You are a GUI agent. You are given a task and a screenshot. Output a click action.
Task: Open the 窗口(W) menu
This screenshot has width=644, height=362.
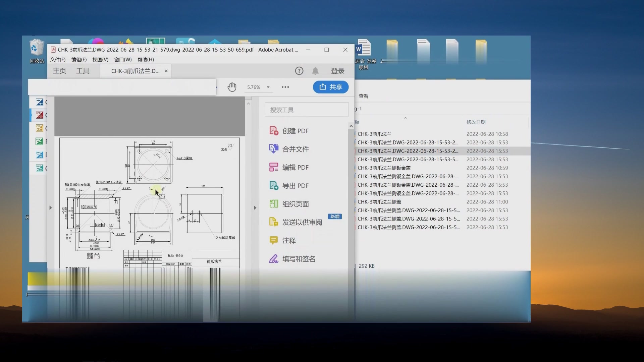[123, 60]
